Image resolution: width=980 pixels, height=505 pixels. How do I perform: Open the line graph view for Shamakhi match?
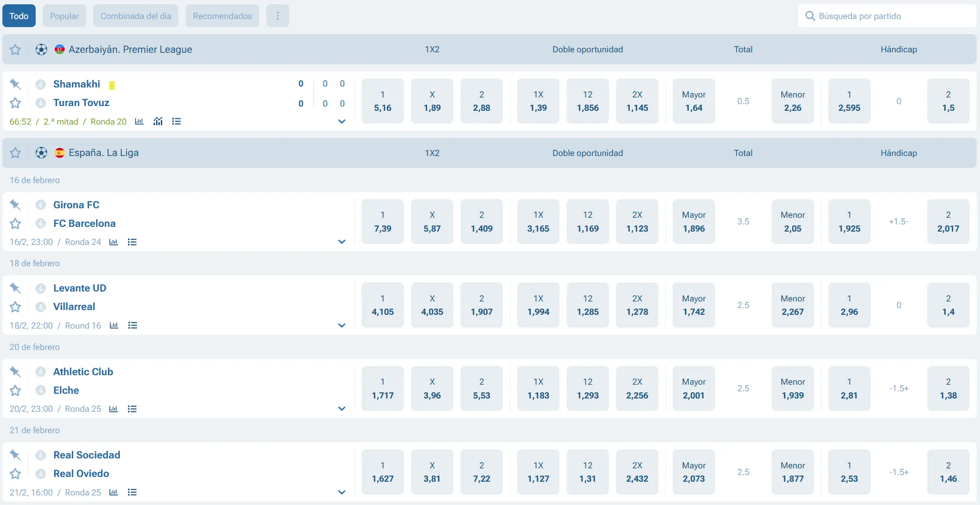[x=158, y=121]
